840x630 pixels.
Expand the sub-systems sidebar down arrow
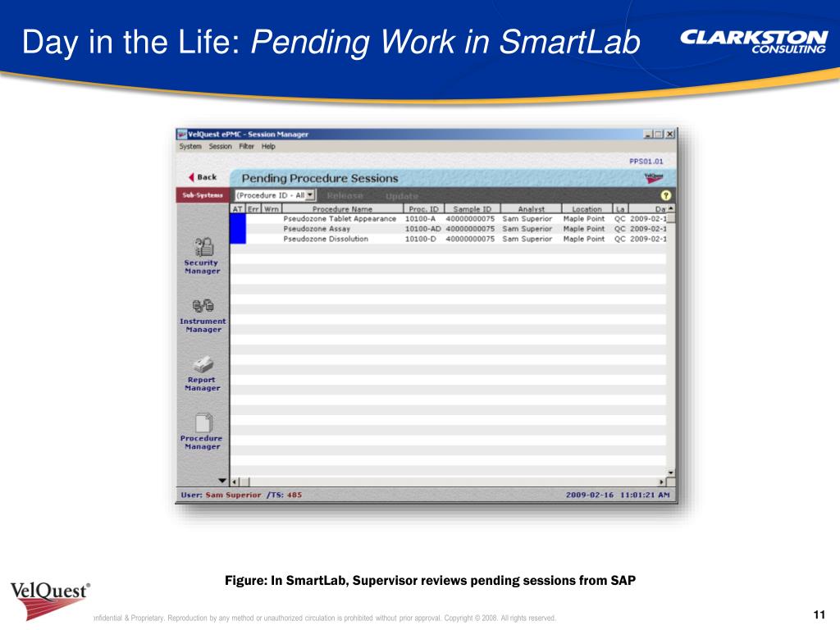222,481
